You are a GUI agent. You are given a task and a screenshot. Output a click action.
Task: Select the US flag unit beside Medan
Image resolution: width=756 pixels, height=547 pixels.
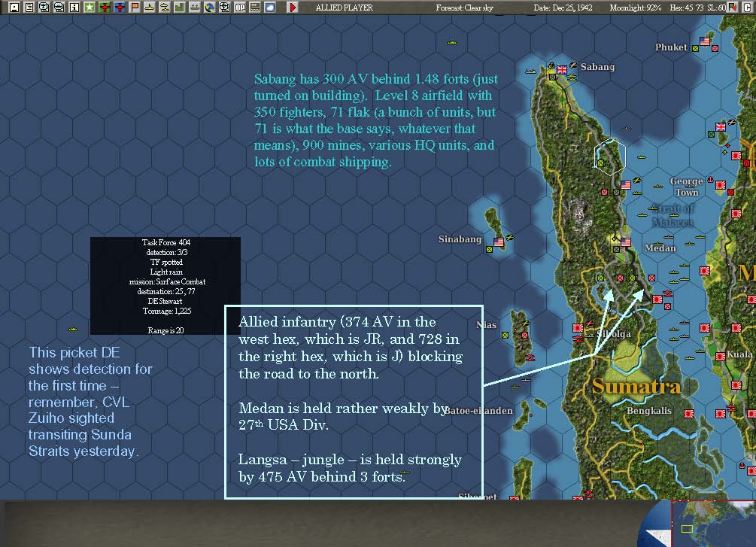(x=626, y=242)
